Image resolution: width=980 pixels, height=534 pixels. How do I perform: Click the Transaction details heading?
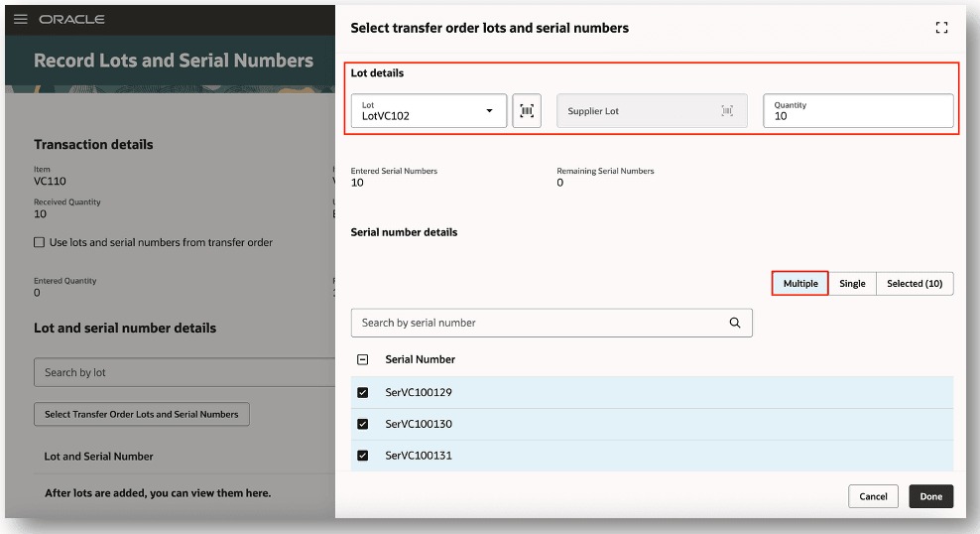coord(93,145)
